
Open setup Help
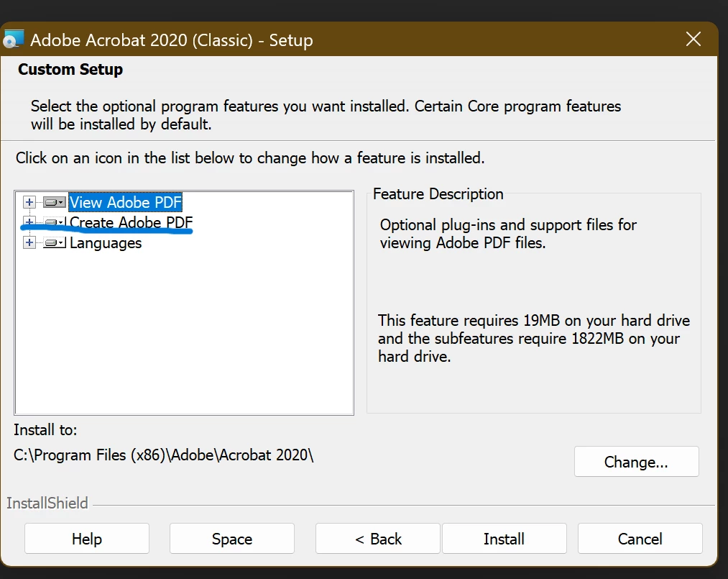[x=87, y=539]
